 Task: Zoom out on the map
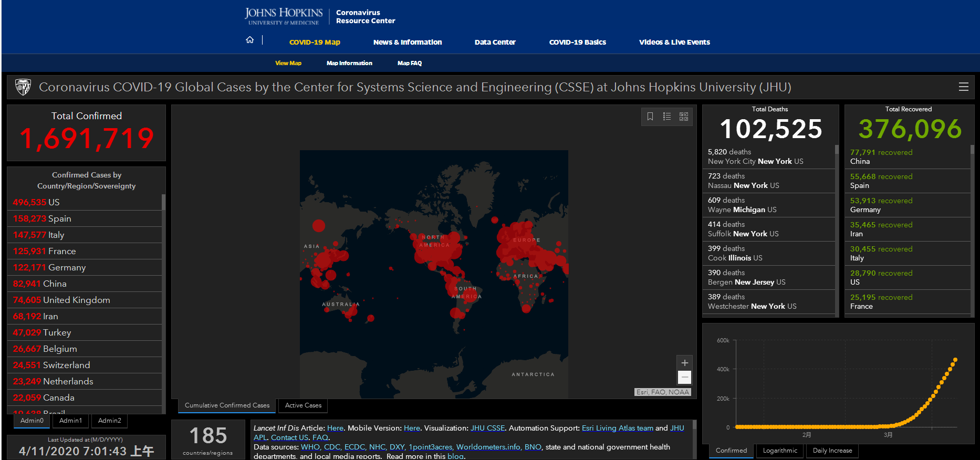tap(684, 377)
